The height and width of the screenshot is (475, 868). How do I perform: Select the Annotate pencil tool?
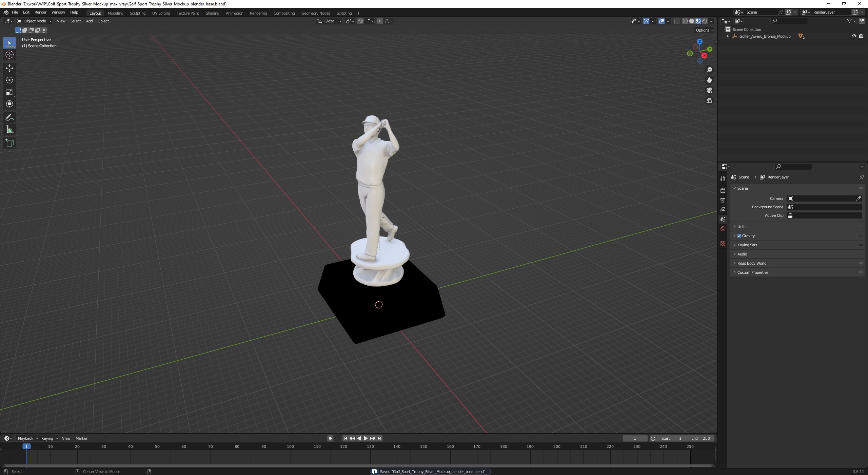pos(9,118)
